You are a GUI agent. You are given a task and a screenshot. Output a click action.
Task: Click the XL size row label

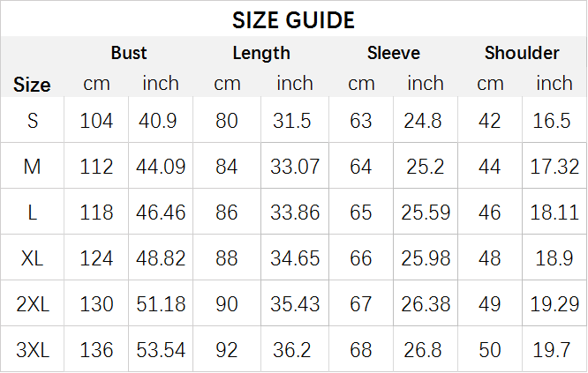33,258
